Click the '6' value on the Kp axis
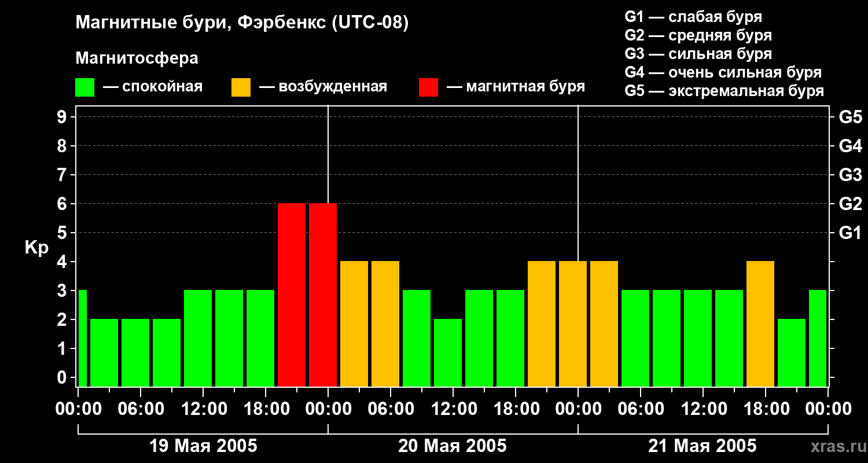 pos(62,204)
